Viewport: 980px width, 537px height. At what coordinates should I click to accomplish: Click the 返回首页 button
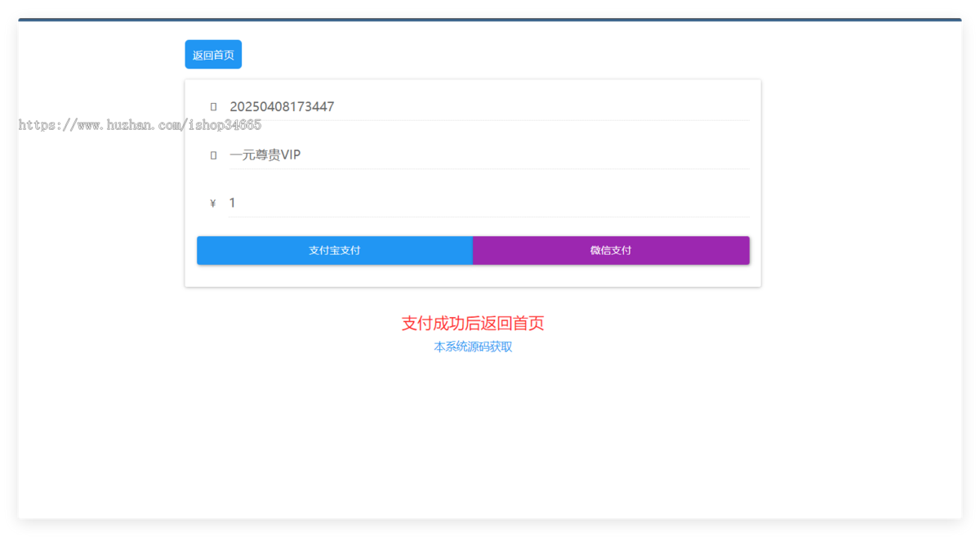pyautogui.click(x=213, y=55)
